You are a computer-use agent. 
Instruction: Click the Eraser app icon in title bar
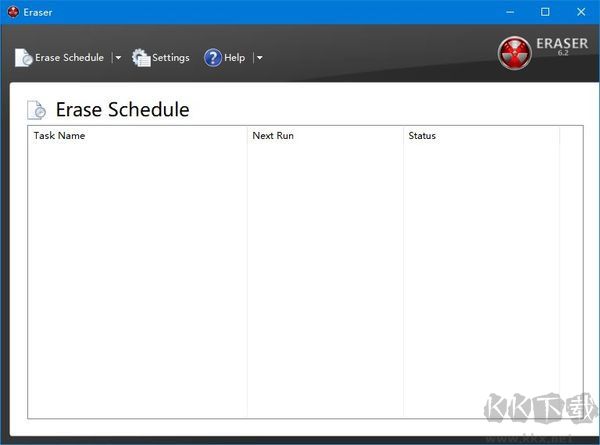[13, 12]
